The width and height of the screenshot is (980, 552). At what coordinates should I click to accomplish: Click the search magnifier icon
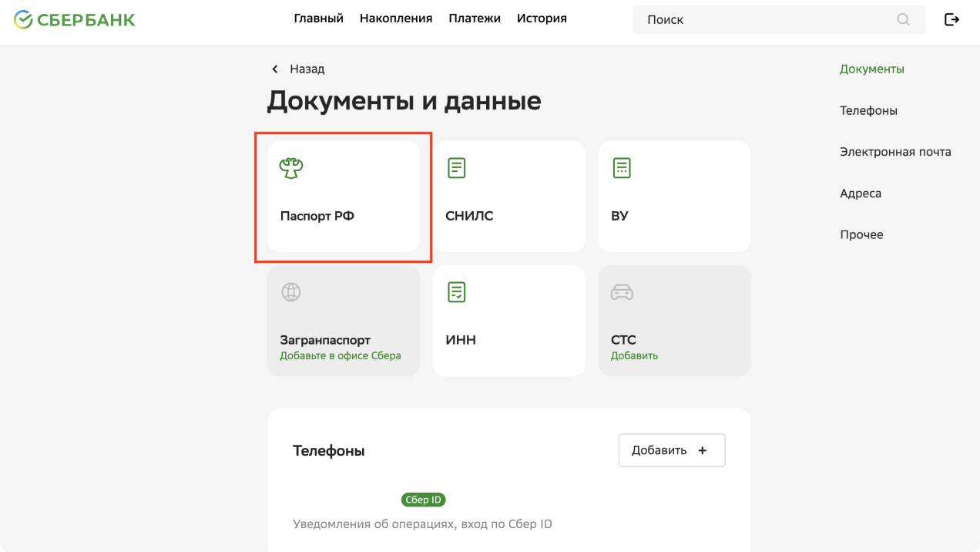point(903,19)
